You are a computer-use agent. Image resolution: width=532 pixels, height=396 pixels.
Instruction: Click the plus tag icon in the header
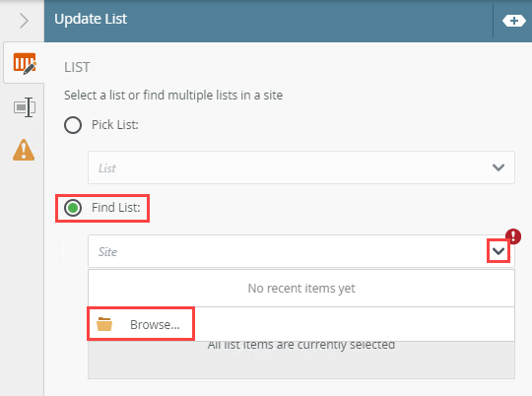[514, 21]
